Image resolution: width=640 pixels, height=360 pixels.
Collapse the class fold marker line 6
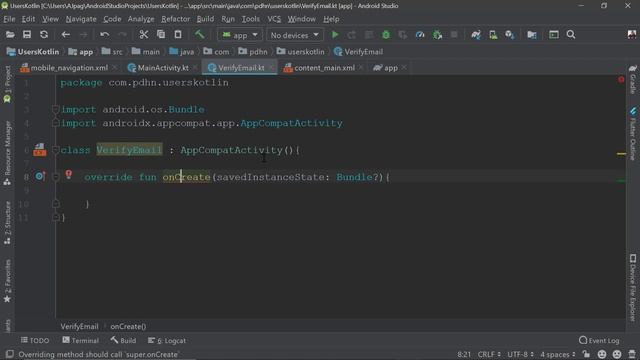pos(56,150)
